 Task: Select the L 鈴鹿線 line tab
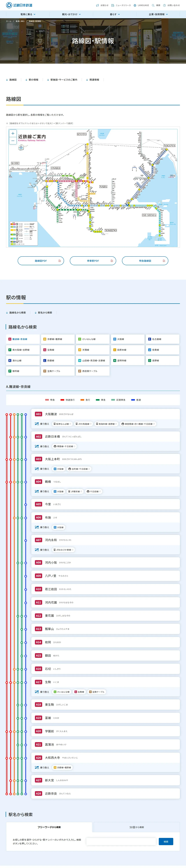point(58,361)
